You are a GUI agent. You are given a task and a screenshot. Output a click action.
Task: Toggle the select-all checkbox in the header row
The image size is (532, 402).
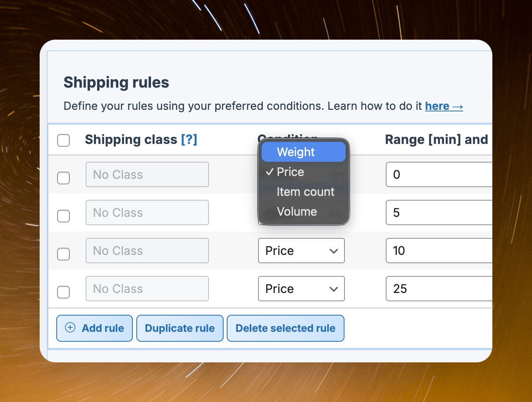63,140
